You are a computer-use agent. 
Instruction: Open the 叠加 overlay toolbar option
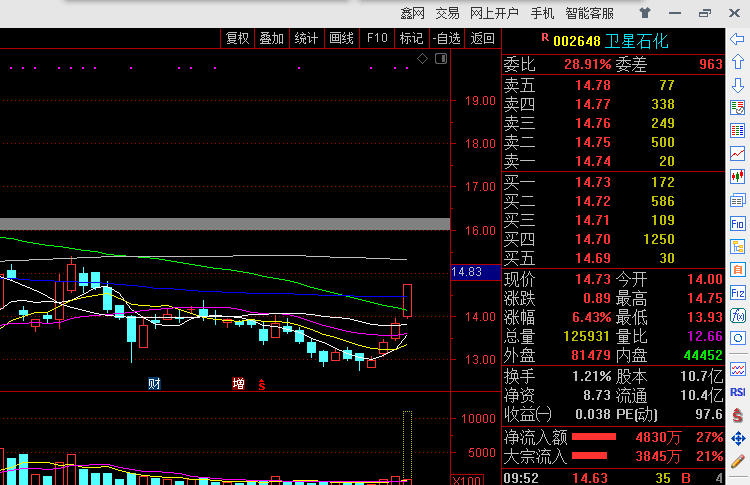pyautogui.click(x=272, y=38)
